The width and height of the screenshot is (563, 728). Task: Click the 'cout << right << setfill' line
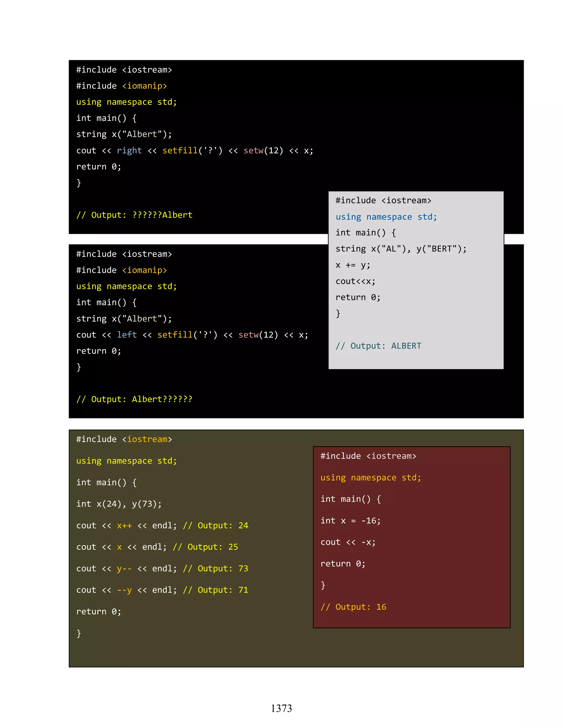(195, 151)
